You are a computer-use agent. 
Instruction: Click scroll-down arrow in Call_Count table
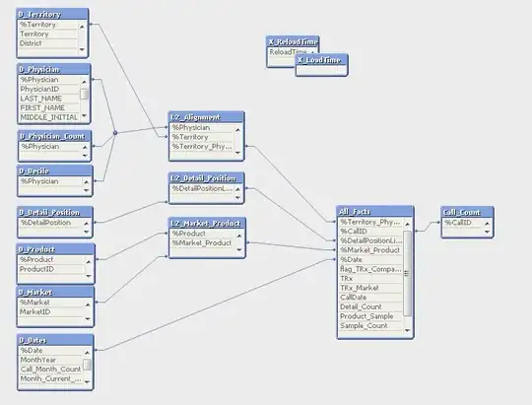488,232
